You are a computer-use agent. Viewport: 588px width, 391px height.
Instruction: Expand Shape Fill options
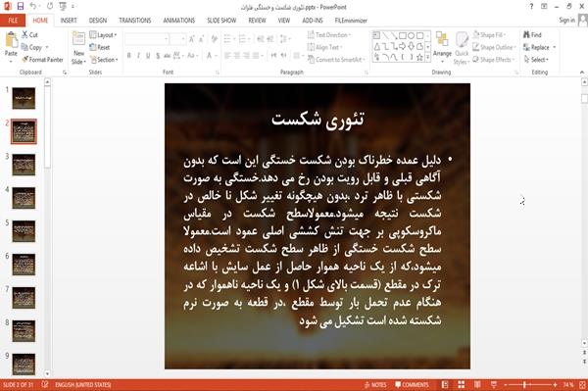(x=489, y=35)
